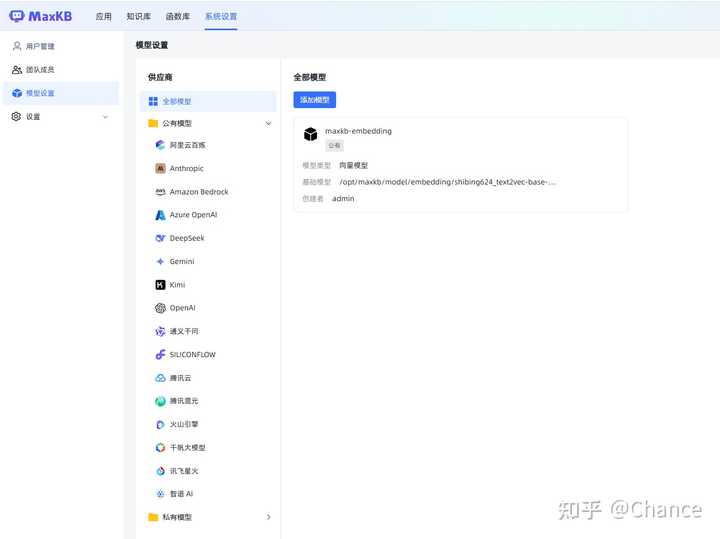This screenshot has height=539, width=720.
Task: Click the Anthropic provider icon
Action: pyautogui.click(x=160, y=168)
